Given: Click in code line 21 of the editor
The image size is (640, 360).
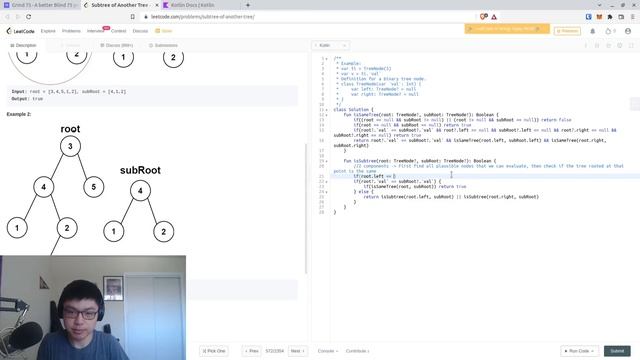Looking at the screenshot, I should pyautogui.click(x=485, y=176).
